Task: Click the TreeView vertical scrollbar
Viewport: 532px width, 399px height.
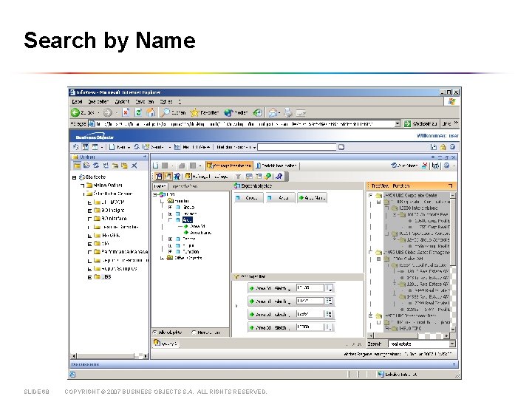Action: (453, 262)
